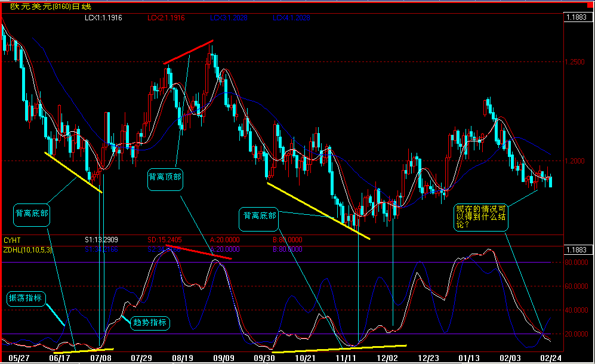The image size is (595, 364).
Task: Click the blue LCX3:1.2028 value
Action: (229, 18)
